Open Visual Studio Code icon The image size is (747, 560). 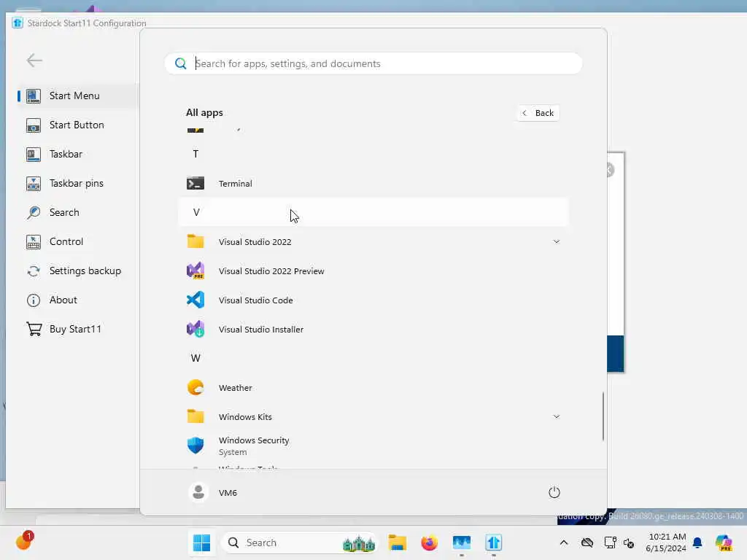coord(196,300)
